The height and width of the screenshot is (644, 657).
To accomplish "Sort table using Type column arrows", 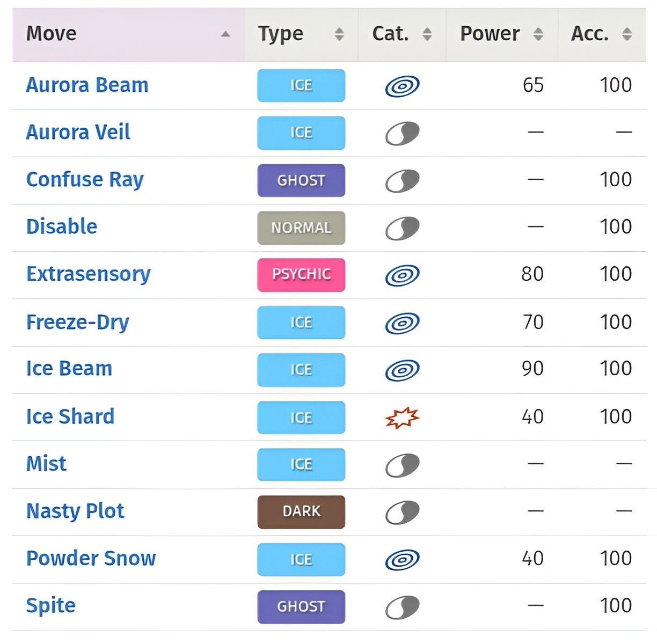I will [x=339, y=34].
